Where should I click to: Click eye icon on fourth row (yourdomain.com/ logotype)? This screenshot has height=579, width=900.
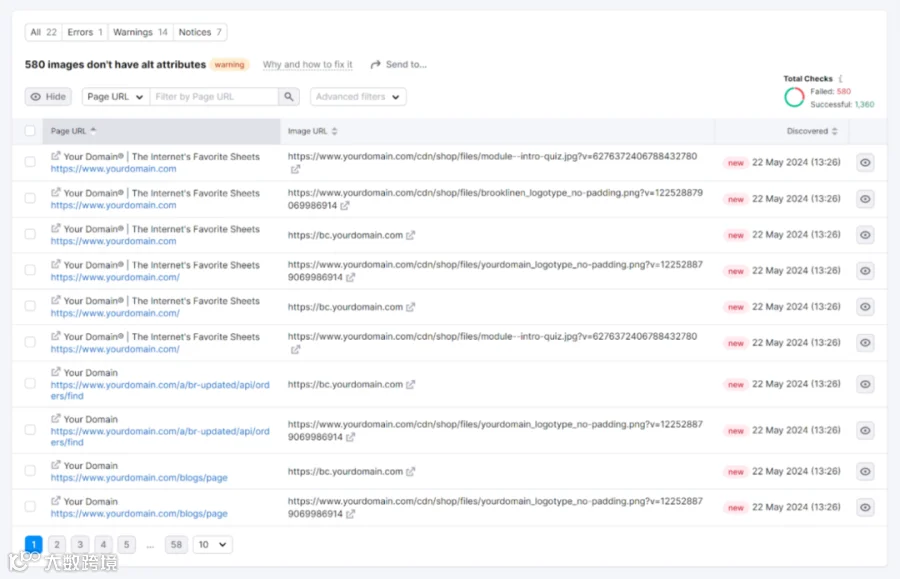tap(865, 271)
